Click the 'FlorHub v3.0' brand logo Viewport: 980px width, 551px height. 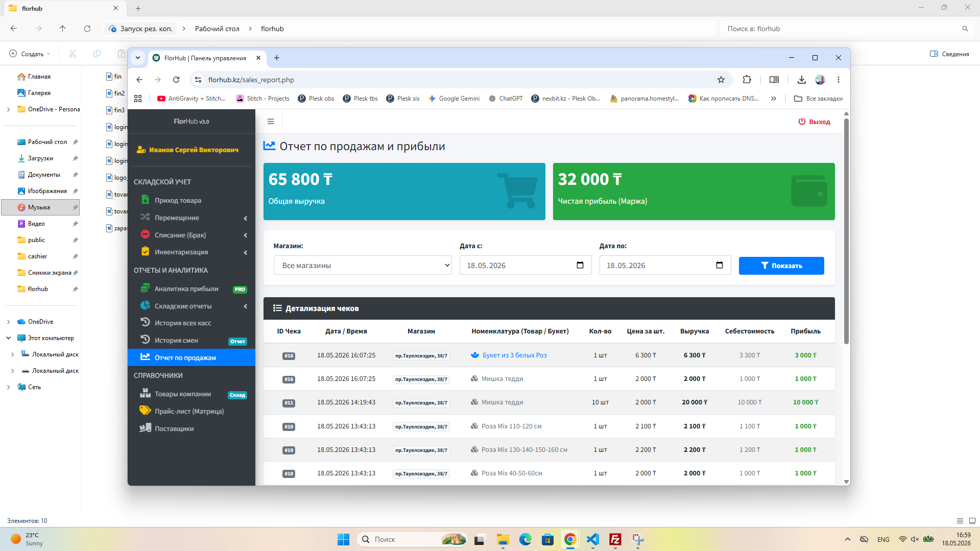[191, 122]
